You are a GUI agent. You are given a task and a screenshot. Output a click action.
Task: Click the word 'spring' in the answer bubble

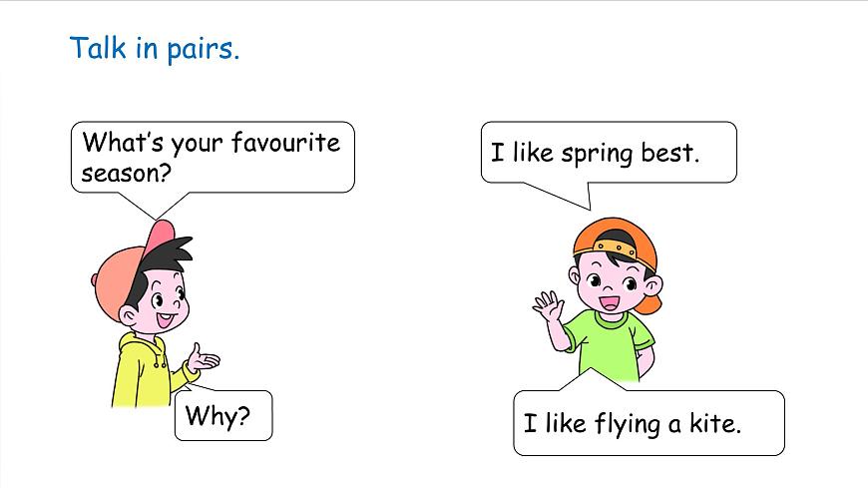[597, 154]
